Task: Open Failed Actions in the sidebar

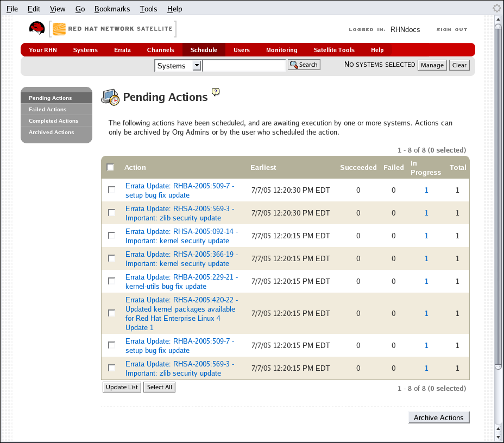Action: pyautogui.click(x=56, y=109)
